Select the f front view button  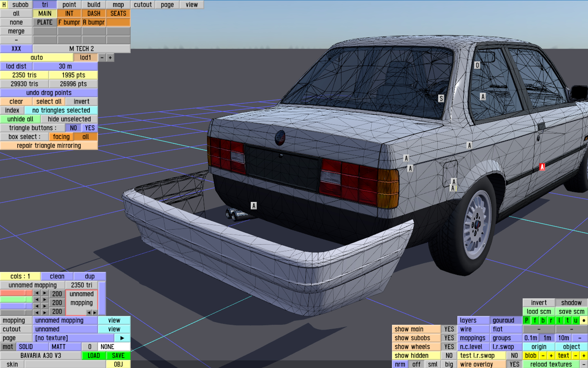tap(535, 321)
